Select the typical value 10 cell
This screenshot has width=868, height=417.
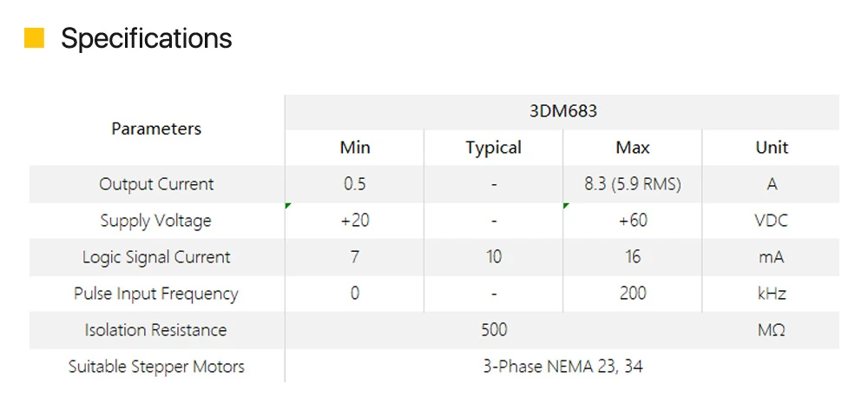click(494, 257)
